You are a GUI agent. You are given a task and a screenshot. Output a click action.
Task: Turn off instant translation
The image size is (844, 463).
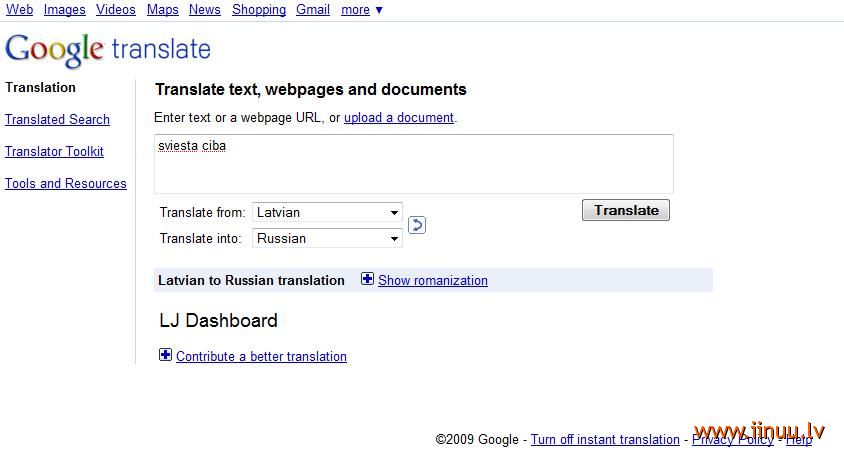[x=605, y=439]
